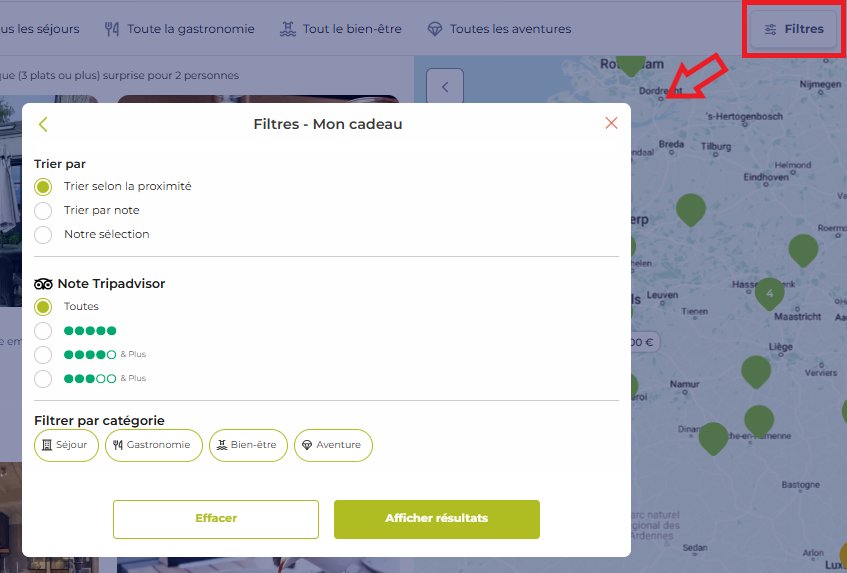847x573 pixels.
Task: Select Trier selon la proximité option
Action: 43,187
